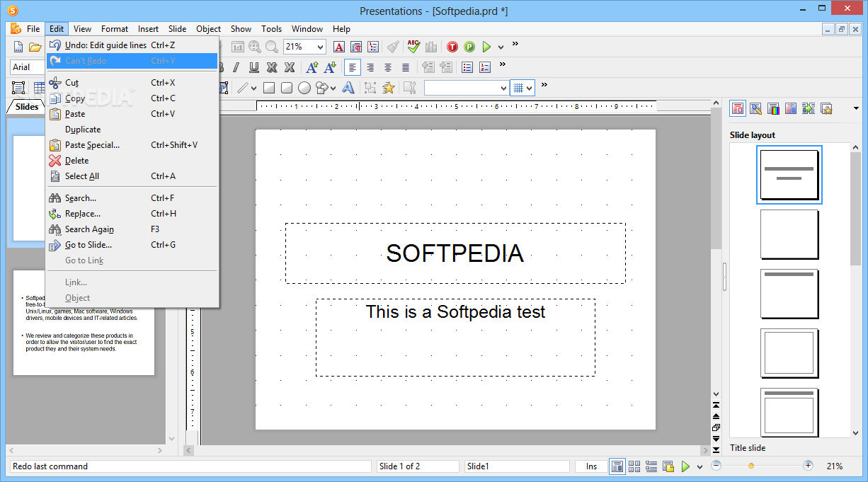868x482 pixels.
Task: Choose Undo: Edit guide lines
Action: [132, 45]
